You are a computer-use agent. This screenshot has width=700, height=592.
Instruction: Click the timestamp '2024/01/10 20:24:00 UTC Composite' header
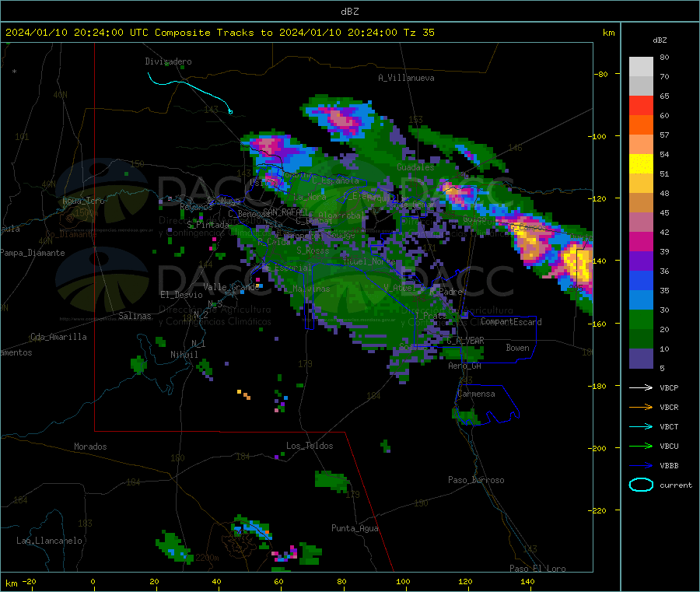click(108, 33)
